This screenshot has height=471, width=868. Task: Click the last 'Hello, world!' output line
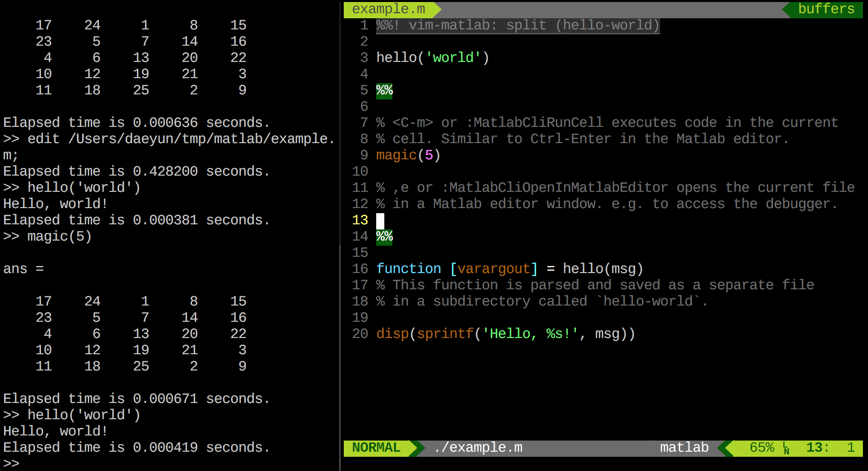coord(56,431)
